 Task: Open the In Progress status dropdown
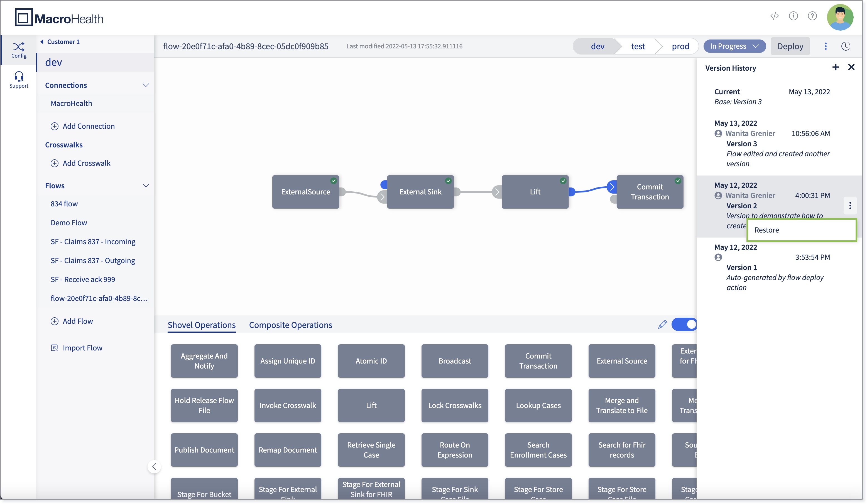point(734,46)
